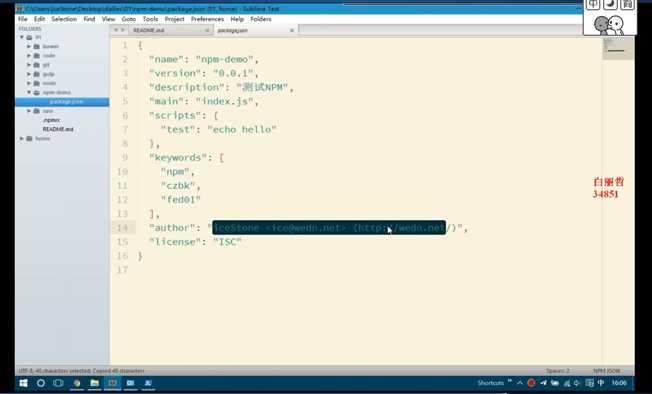This screenshot has width=652, height=394.
Task: Click the previous tab arrow
Action: click(x=116, y=30)
